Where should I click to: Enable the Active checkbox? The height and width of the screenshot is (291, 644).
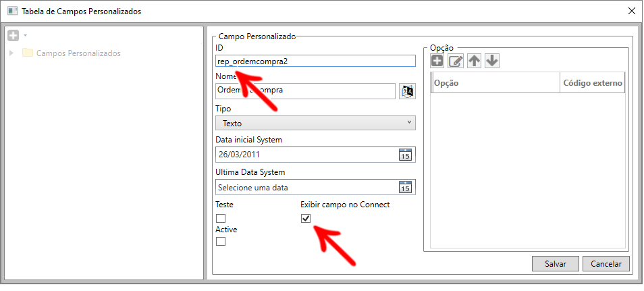pos(221,241)
